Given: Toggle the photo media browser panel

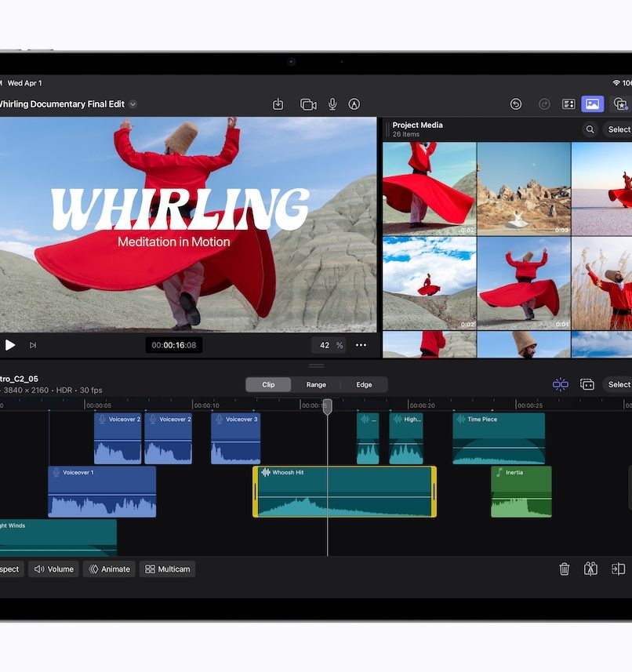Looking at the screenshot, I should (x=592, y=104).
